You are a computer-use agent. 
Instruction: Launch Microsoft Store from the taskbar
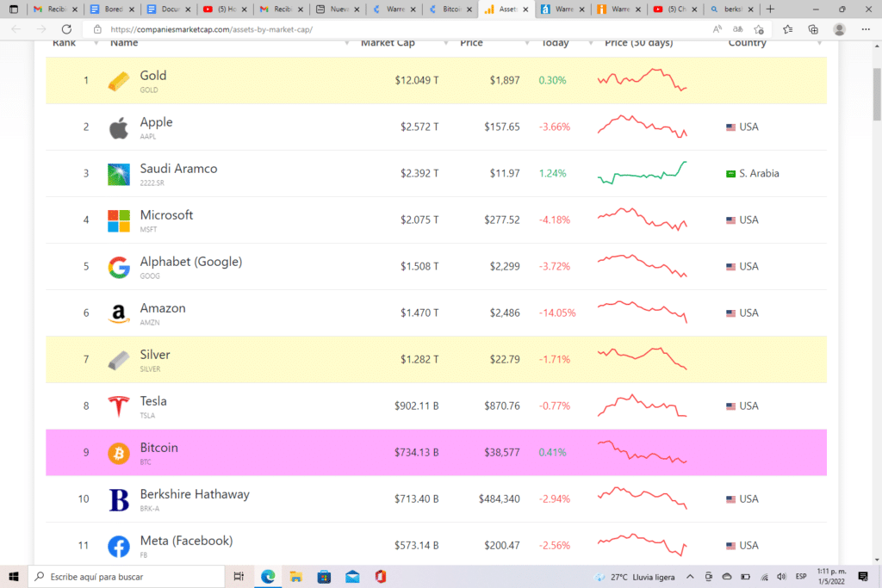[324, 577]
